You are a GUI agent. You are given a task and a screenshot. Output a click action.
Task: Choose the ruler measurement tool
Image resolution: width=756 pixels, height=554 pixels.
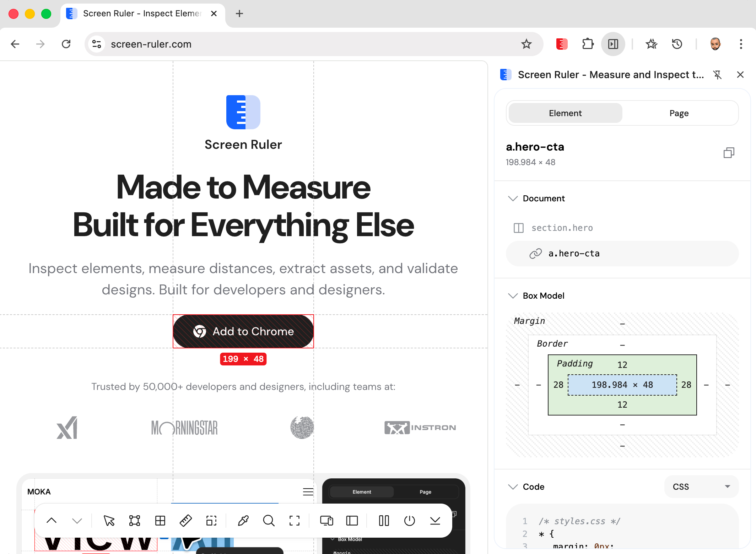point(186,521)
